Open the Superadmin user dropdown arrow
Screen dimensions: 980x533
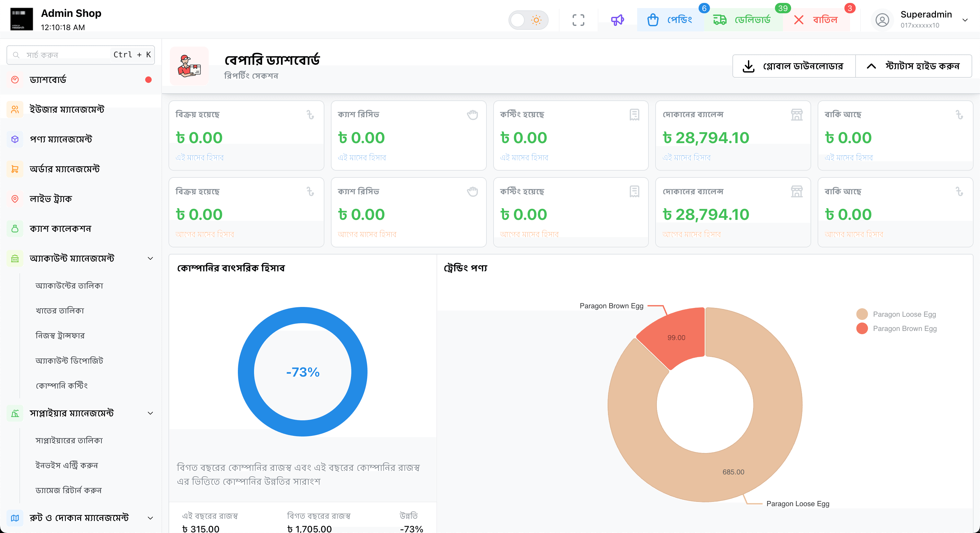tap(965, 20)
